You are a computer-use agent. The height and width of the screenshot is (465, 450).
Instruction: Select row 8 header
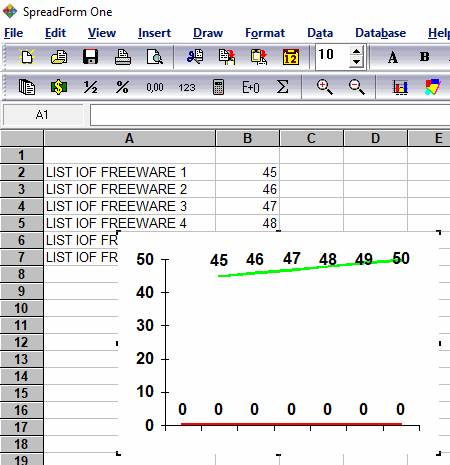(x=21, y=274)
